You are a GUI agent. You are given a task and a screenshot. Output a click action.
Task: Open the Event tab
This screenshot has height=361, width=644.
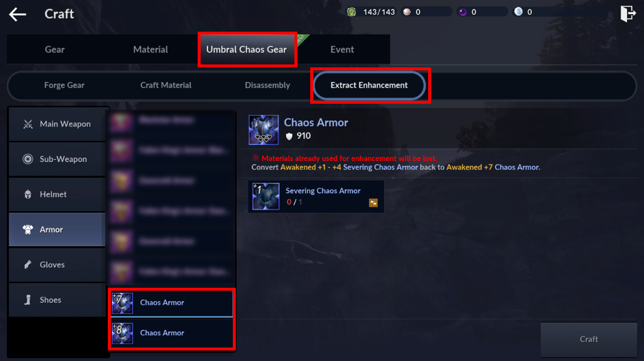click(342, 49)
